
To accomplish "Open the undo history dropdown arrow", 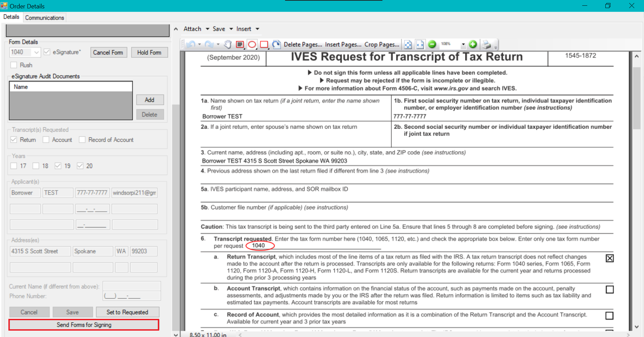I will [x=199, y=44].
